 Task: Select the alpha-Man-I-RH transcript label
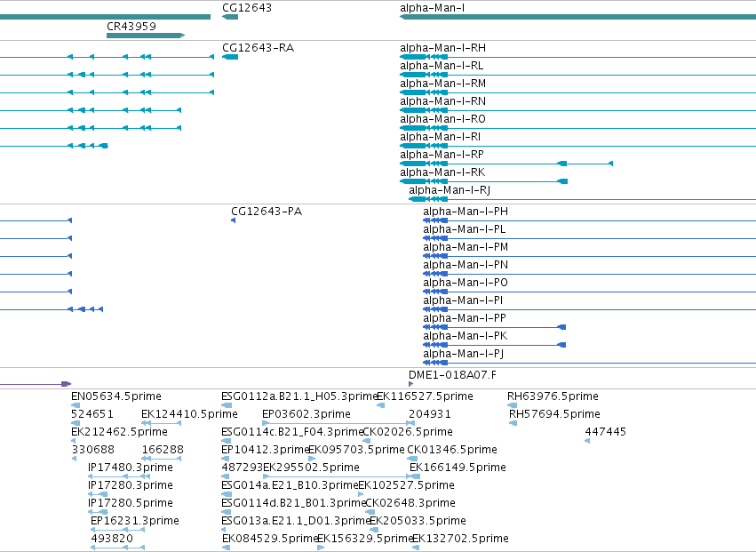point(442,48)
